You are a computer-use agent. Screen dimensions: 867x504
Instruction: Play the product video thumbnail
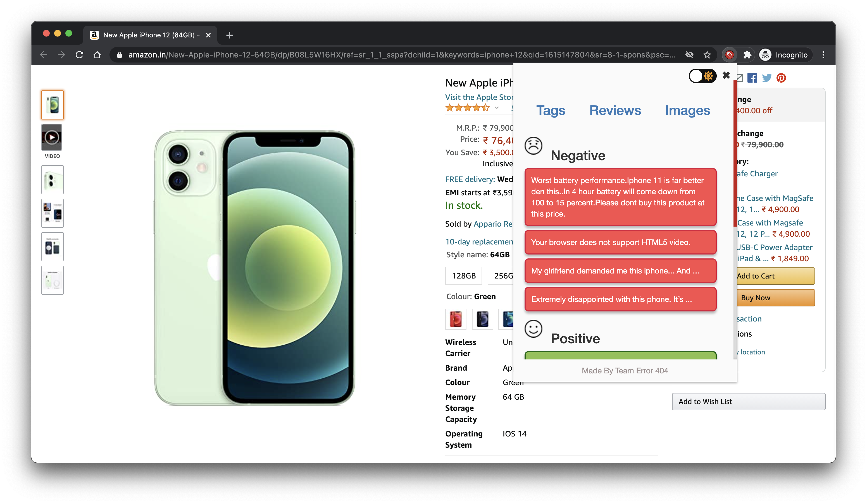click(52, 138)
